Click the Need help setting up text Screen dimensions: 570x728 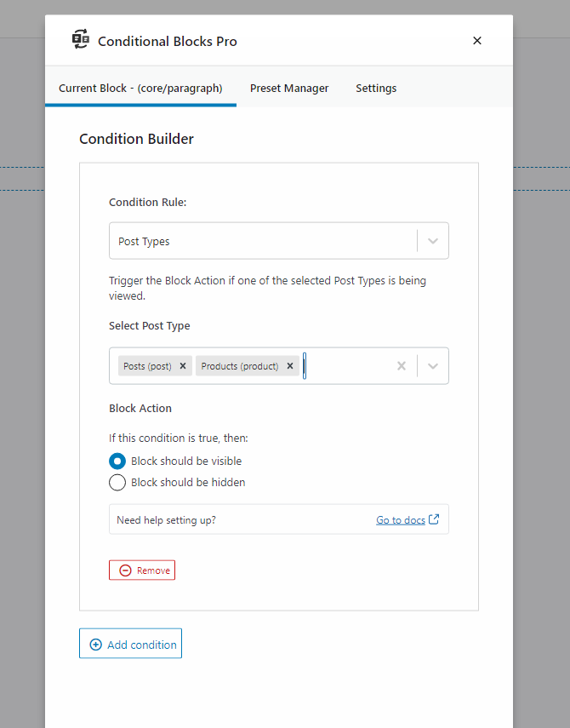pos(166,520)
